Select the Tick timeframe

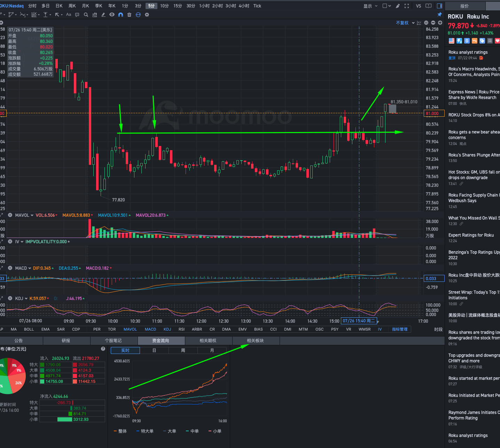coord(257,6)
